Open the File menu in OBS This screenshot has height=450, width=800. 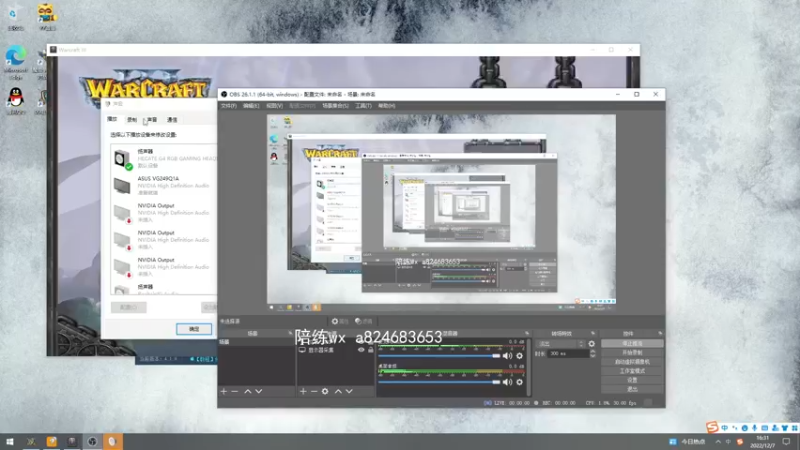(x=229, y=106)
